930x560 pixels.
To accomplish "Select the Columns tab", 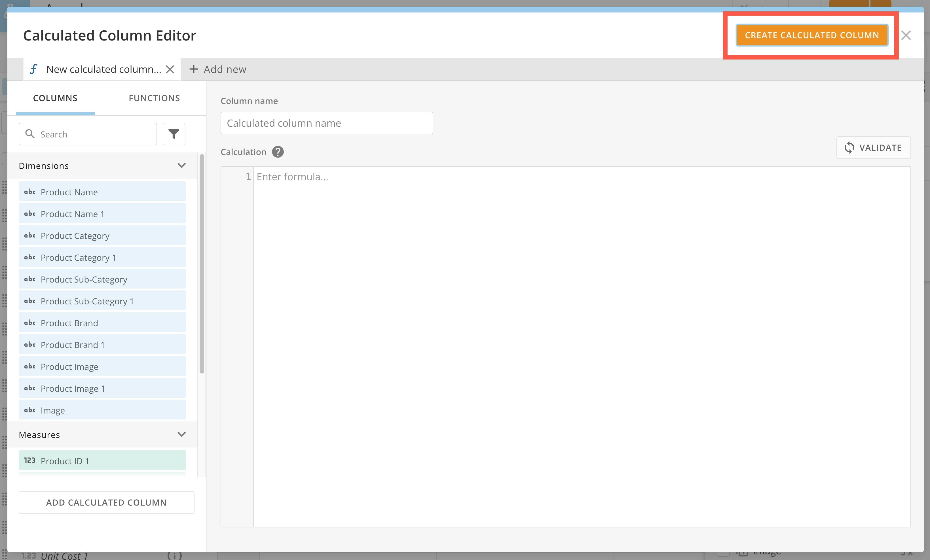I will (55, 98).
